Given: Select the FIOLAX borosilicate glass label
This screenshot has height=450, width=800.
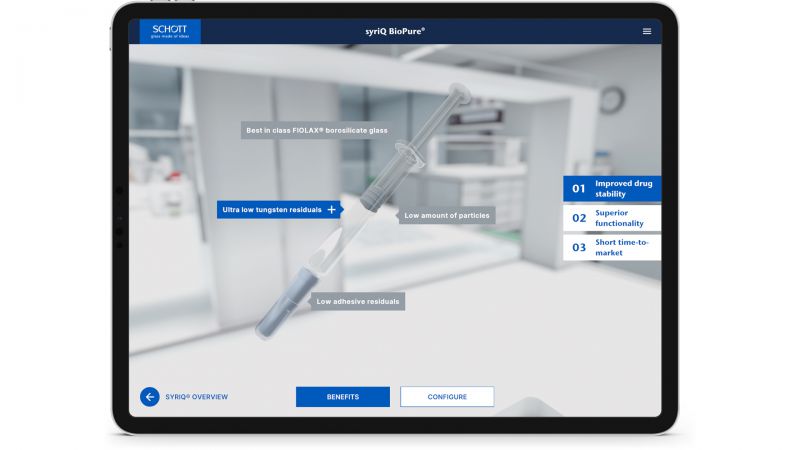Looking at the screenshot, I should (316, 130).
